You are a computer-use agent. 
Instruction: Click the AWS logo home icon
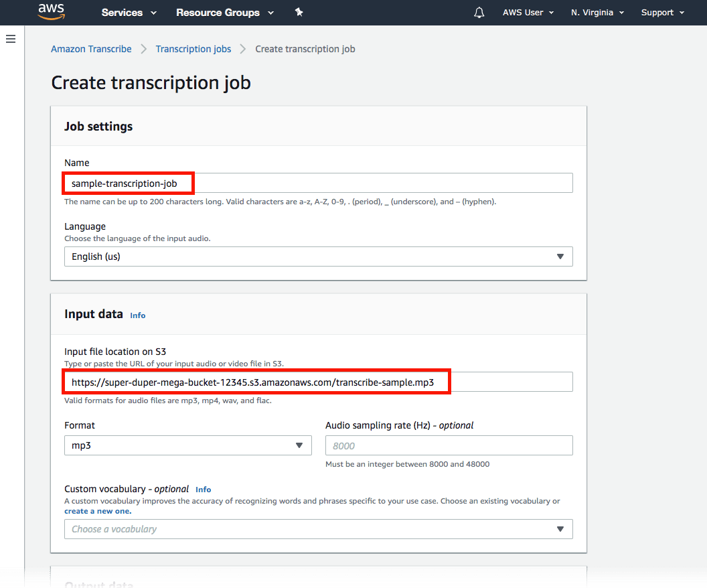[51, 12]
